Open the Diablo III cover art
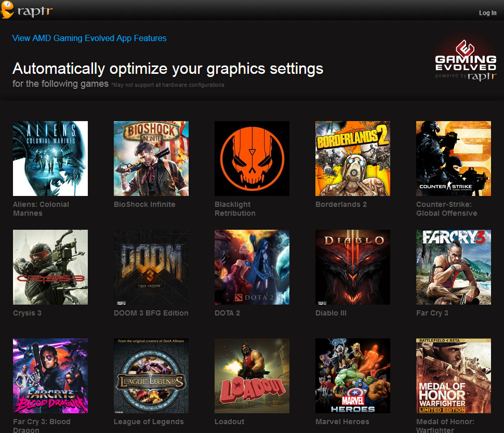Image resolution: width=504 pixels, height=433 pixels. pos(353,267)
